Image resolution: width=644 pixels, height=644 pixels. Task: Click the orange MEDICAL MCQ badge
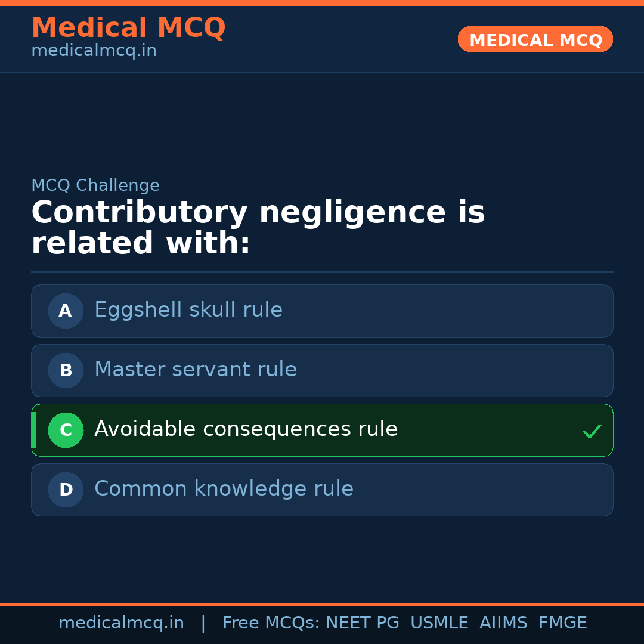click(x=535, y=39)
